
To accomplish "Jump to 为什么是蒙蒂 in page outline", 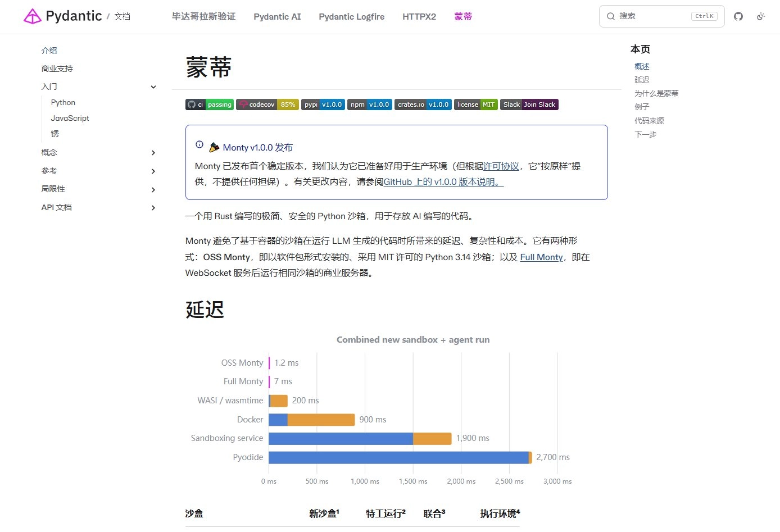I will click(656, 93).
